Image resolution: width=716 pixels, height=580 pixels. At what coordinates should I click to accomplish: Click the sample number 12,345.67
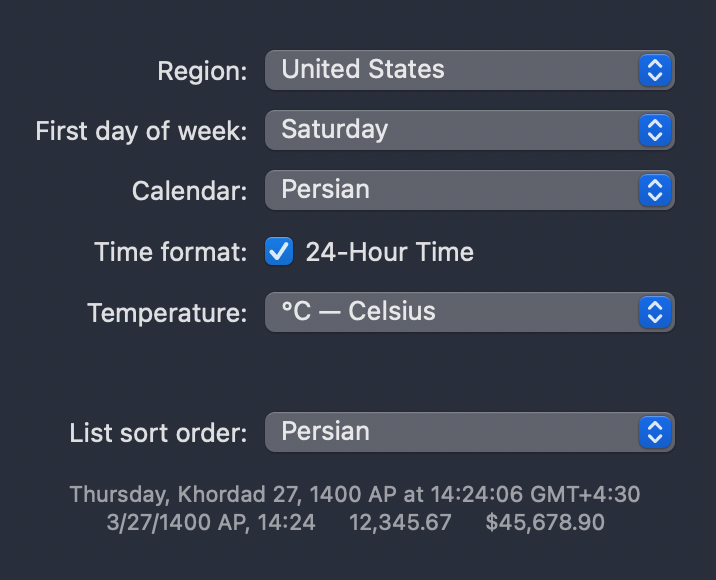(401, 521)
